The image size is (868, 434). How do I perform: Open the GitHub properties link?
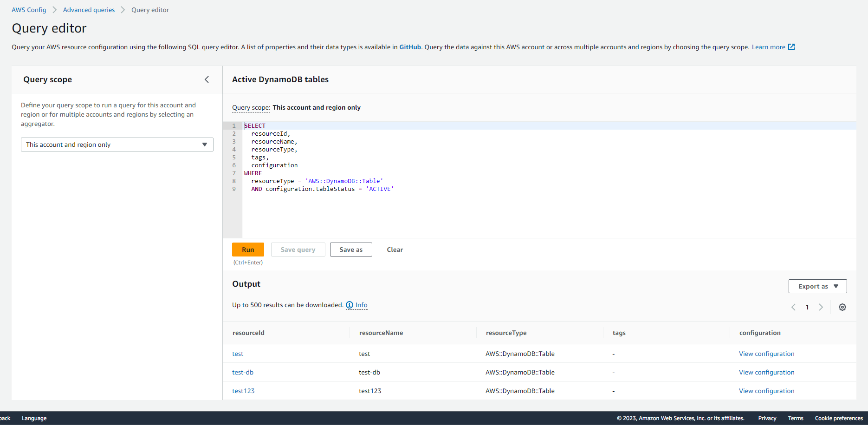[410, 47]
